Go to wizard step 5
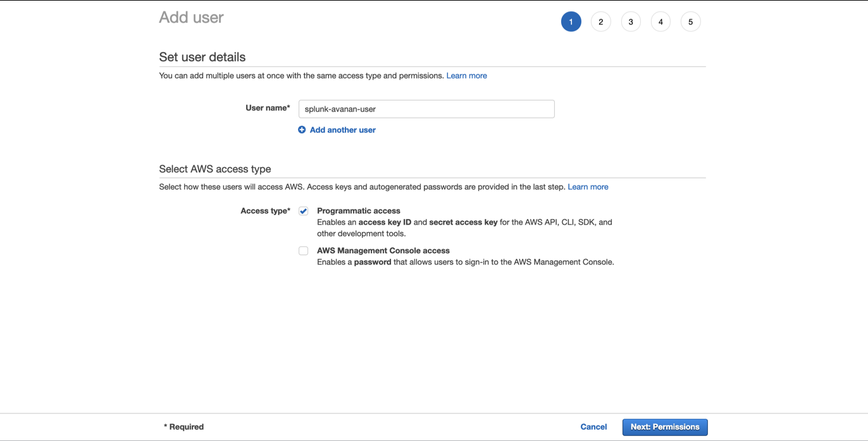868x441 pixels. (x=690, y=22)
